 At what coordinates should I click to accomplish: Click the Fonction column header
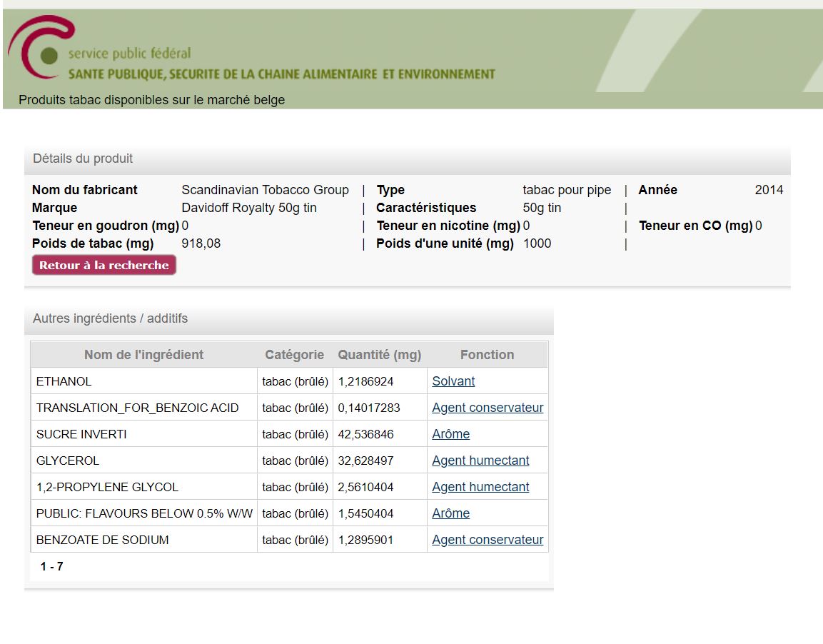[x=487, y=355]
